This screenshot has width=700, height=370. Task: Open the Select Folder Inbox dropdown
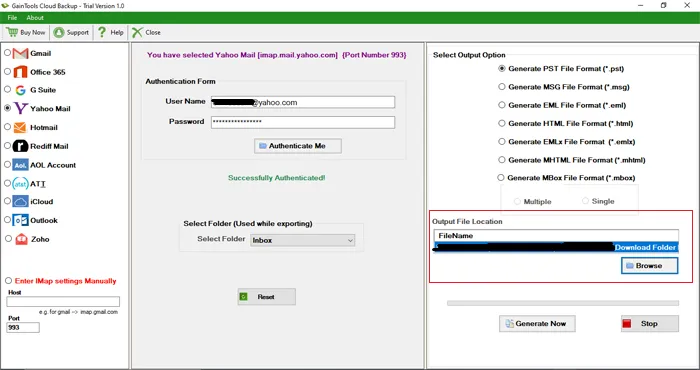(303, 240)
